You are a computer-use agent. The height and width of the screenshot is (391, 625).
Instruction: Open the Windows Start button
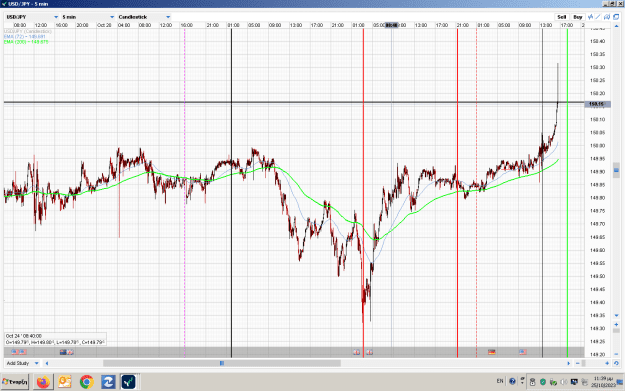tap(15, 382)
